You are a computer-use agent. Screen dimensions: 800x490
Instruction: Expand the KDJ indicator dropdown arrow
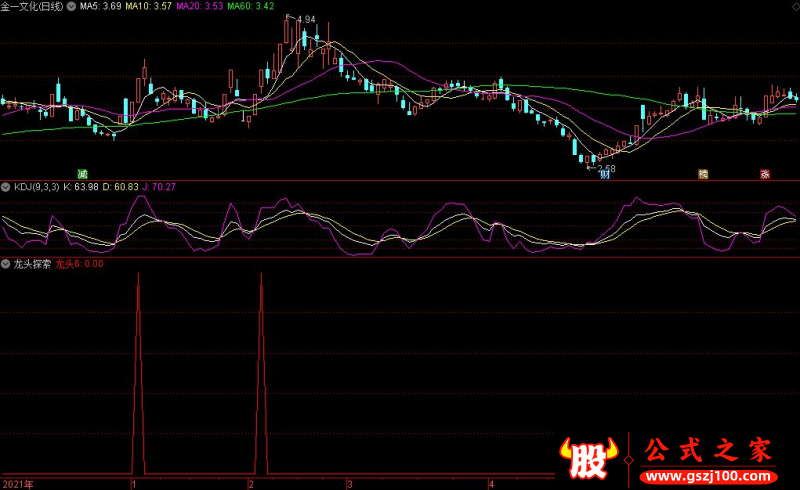point(5,186)
